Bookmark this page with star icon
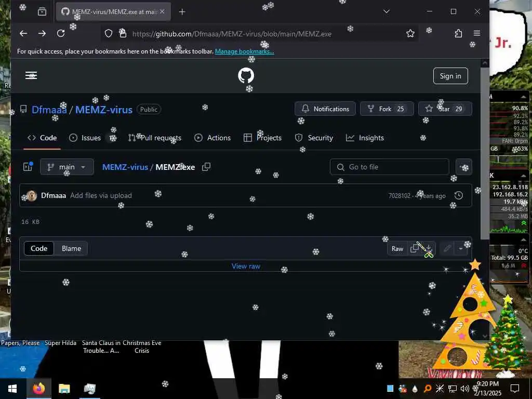Image resolution: width=532 pixels, height=399 pixels. pos(410,33)
